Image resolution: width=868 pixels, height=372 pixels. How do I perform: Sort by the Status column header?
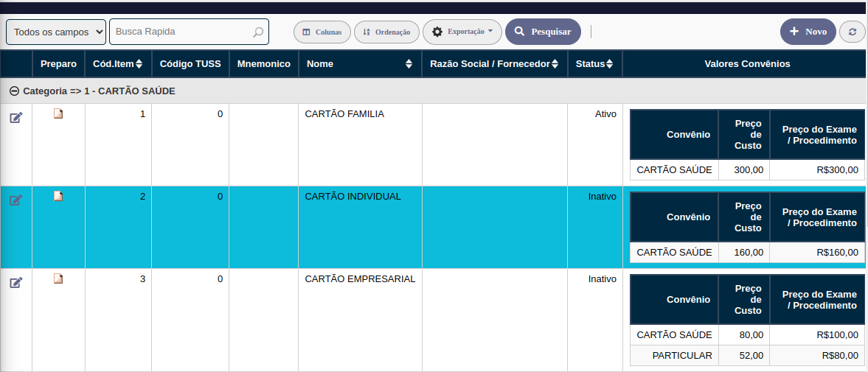[594, 64]
